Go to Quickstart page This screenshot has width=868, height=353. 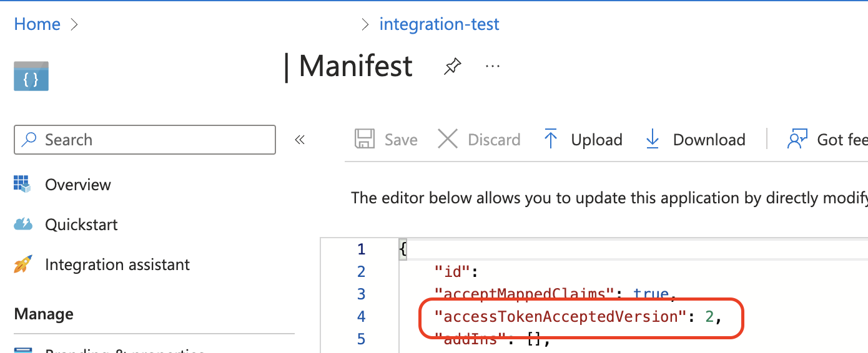[x=81, y=225]
